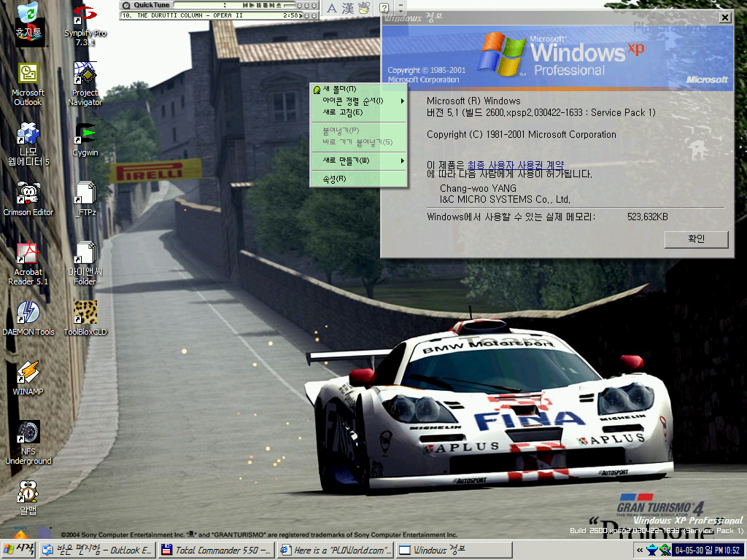This screenshot has width=747, height=560.
Task: Select the Cygwin desktop shortcut
Action: click(85, 135)
